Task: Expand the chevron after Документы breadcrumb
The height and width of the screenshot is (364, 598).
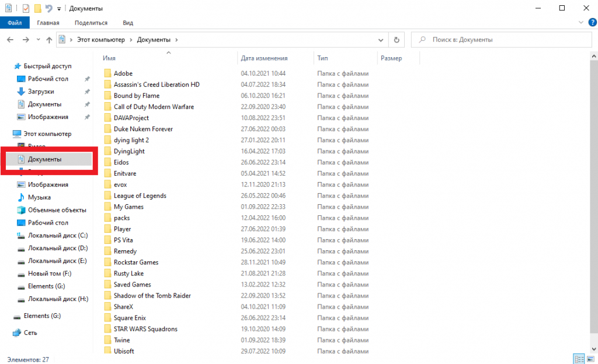Action: 176,40
